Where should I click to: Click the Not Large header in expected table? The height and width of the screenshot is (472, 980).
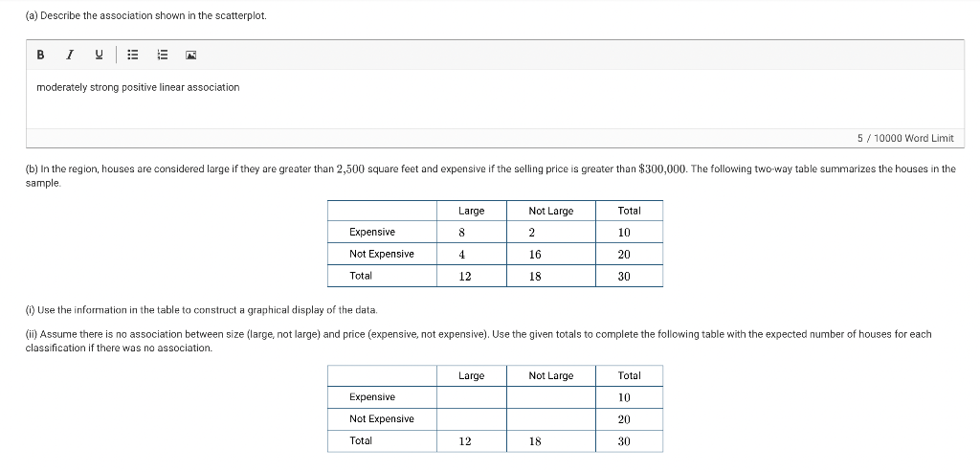tap(550, 375)
